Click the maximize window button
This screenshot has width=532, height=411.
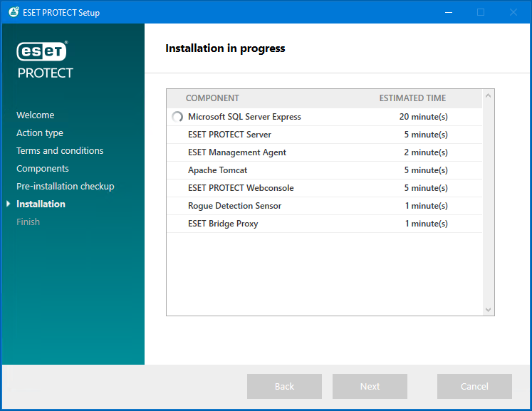[481, 12]
